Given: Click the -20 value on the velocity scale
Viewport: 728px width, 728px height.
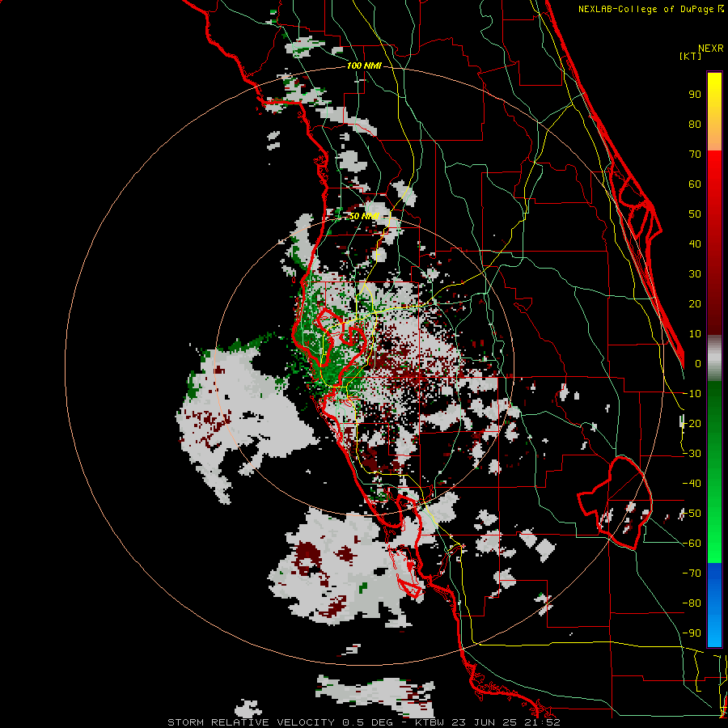Looking at the screenshot, I should [x=692, y=423].
